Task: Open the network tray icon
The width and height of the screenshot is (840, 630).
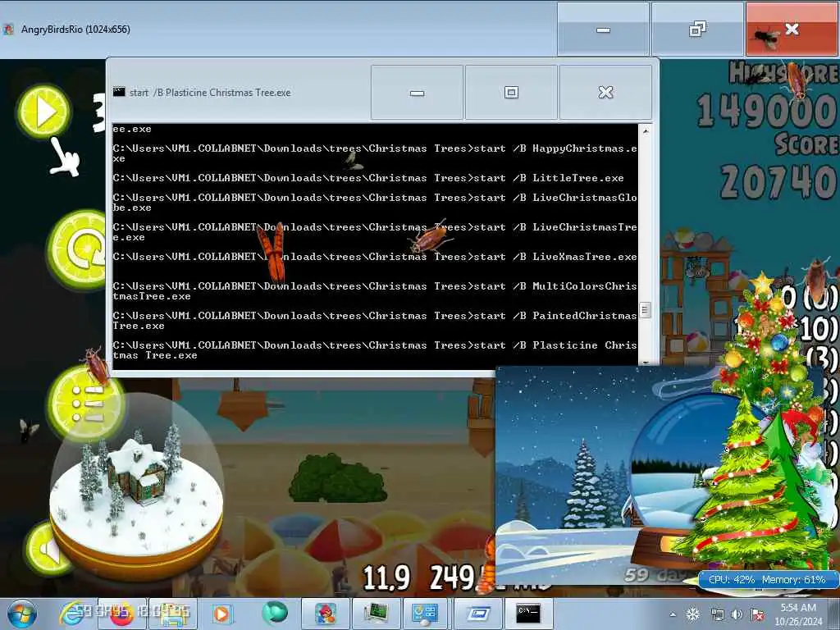Action: click(717, 614)
